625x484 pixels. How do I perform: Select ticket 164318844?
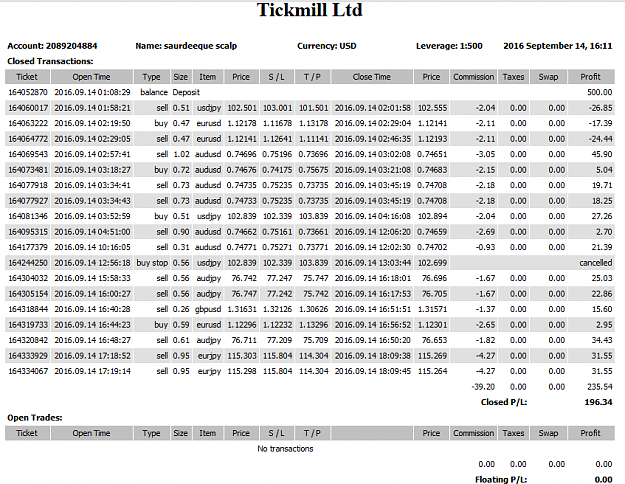[28, 309]
